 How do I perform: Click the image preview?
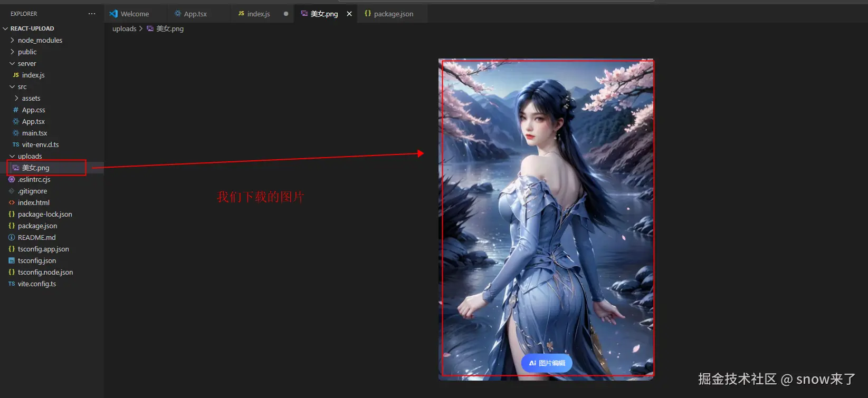(546, 219)
